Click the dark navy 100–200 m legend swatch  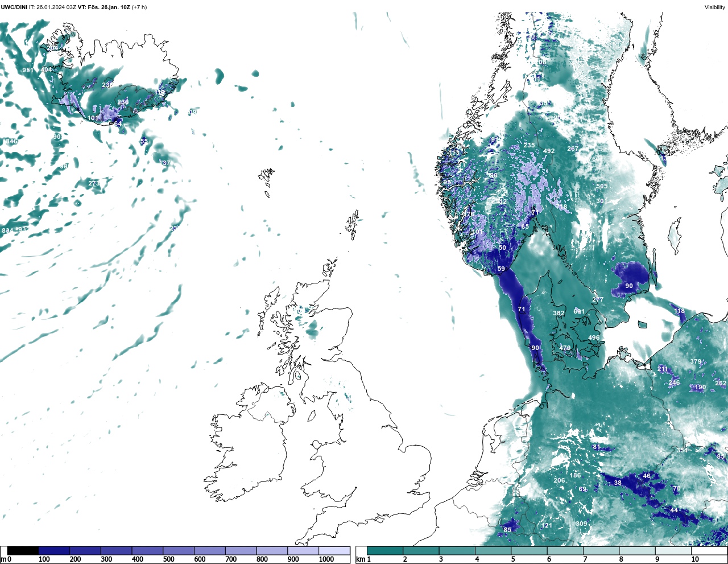[x=54, y=551]
